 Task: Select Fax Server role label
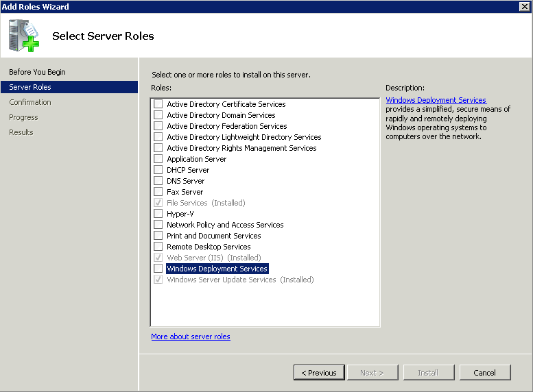pyautogui.click(x=185, y=192)
